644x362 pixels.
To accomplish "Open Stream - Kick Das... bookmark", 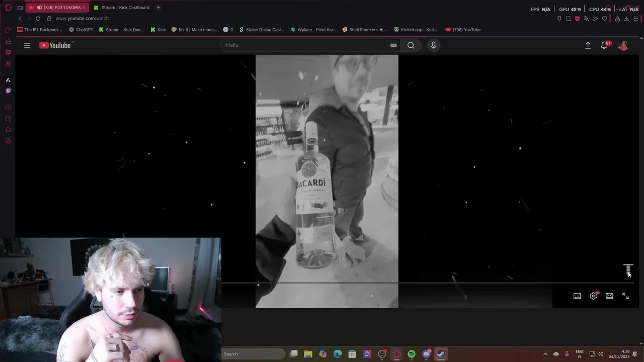I will [x=121, y=30].
